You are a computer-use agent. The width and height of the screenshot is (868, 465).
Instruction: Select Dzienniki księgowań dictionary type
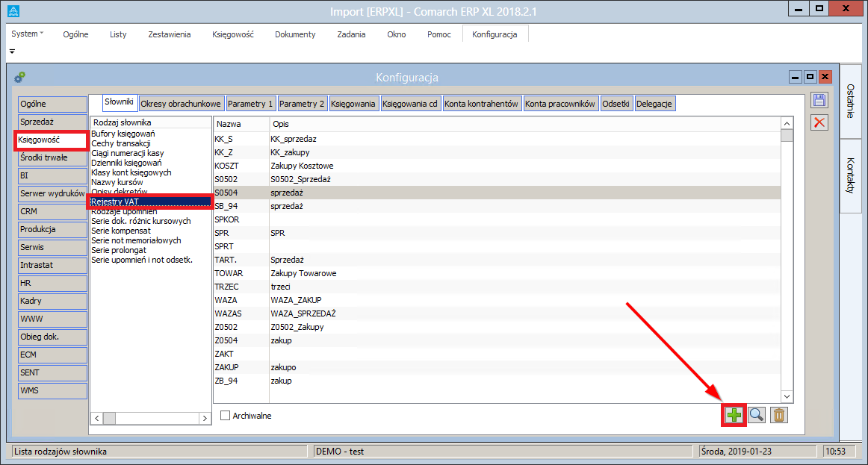(126, 163)
